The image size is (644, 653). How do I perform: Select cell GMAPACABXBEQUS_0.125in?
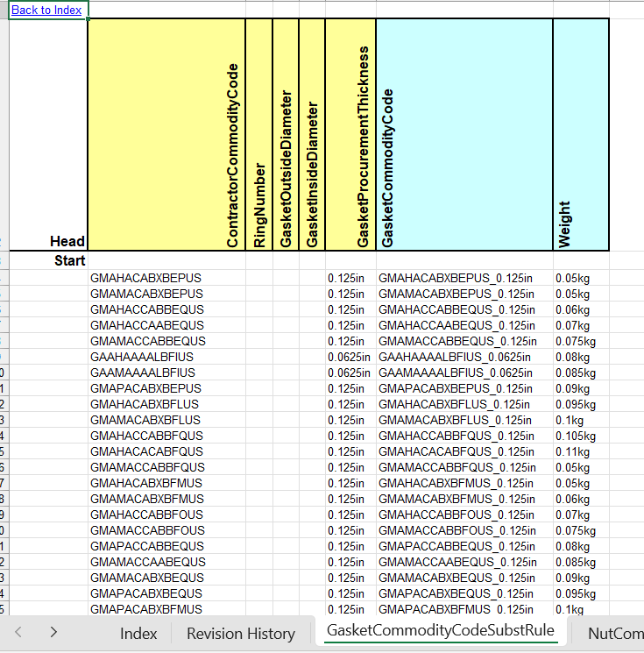(464, 594)
